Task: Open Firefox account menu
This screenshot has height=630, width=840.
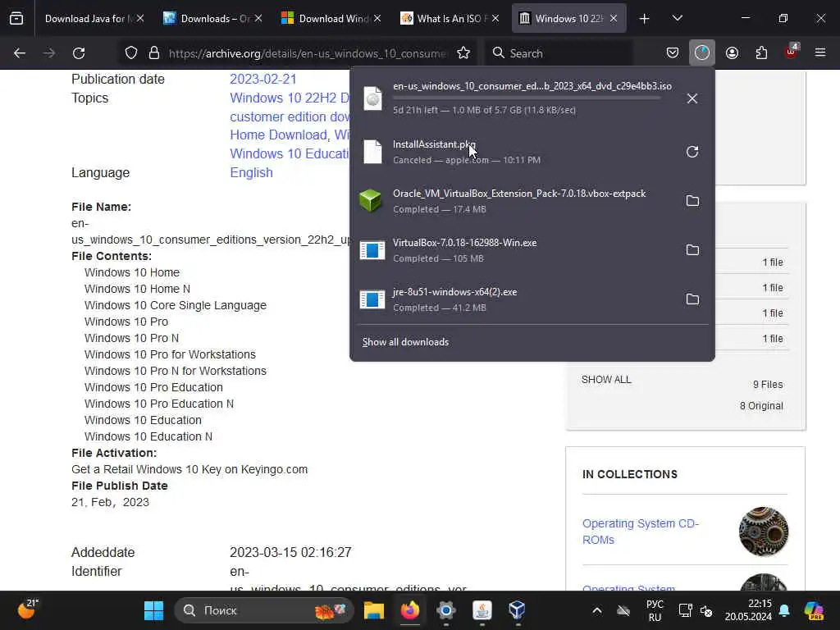Action: [732, 53]
